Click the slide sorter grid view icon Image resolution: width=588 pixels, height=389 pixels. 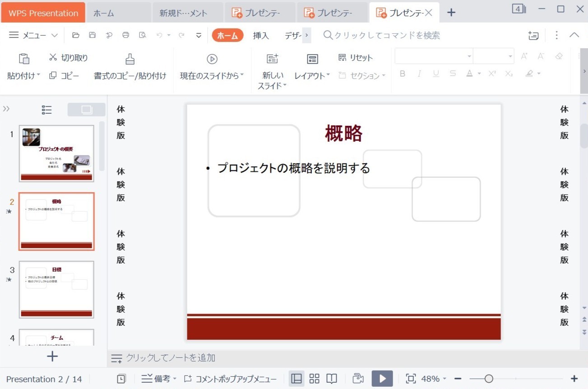[x=315, y=379]
